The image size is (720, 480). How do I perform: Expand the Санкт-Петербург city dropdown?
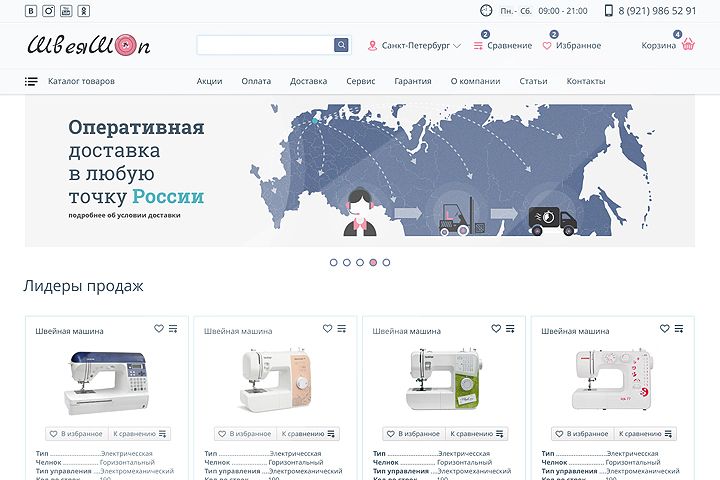415,45
